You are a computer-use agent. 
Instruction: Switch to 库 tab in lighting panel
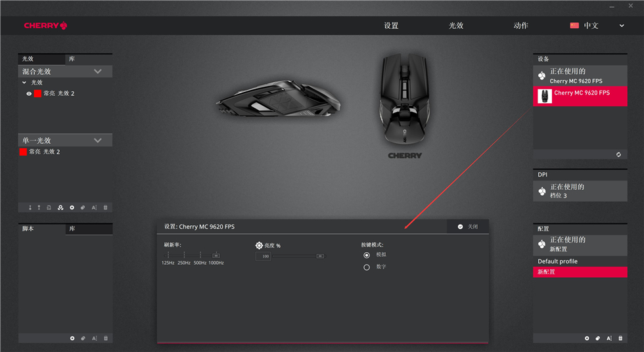point(89,59)
